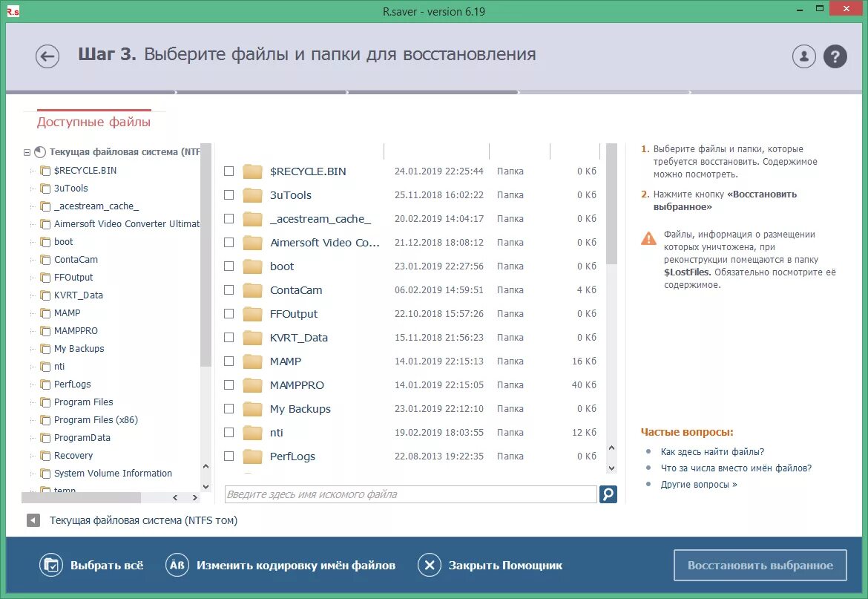Open the Доступные файлы tab
The image size is (868, 599).
(93, 122)
